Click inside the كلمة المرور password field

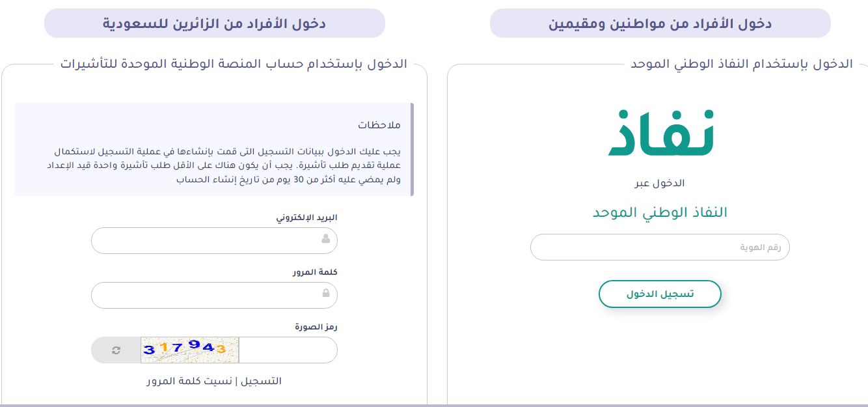point(215,295)
